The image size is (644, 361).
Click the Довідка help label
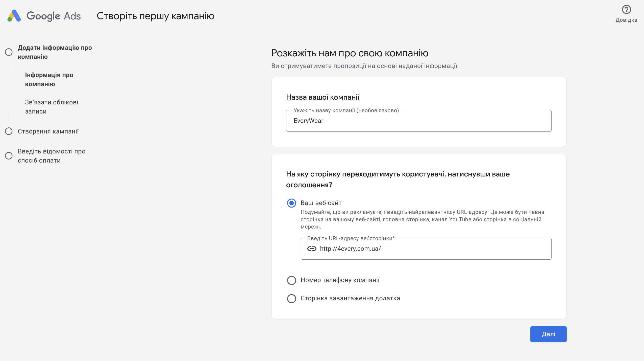click(626, 20)
